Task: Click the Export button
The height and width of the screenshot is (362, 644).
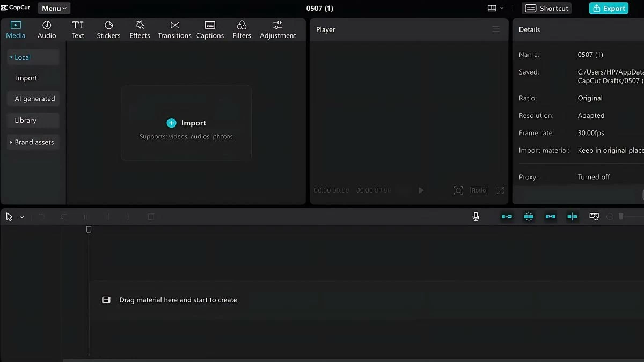Action: click(608, 8)
